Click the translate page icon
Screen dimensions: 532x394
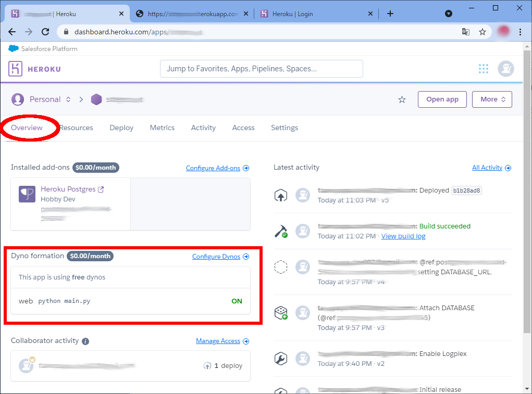[x=466, y=32]
